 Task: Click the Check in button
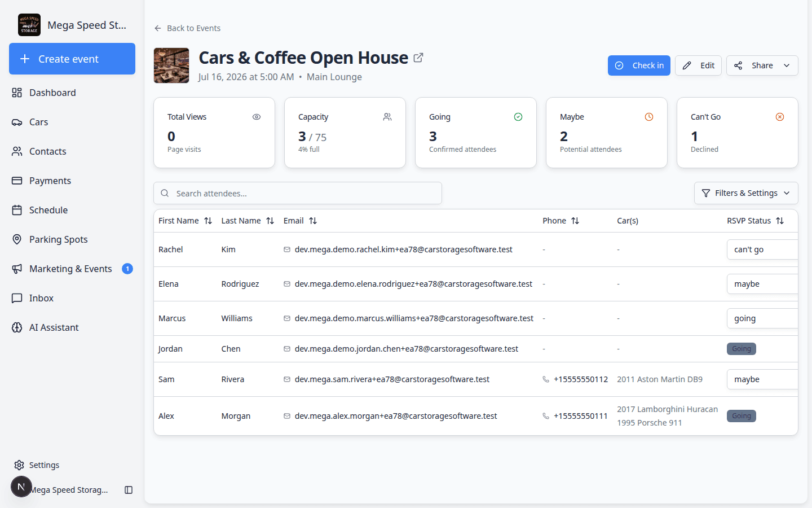(639, 65)
